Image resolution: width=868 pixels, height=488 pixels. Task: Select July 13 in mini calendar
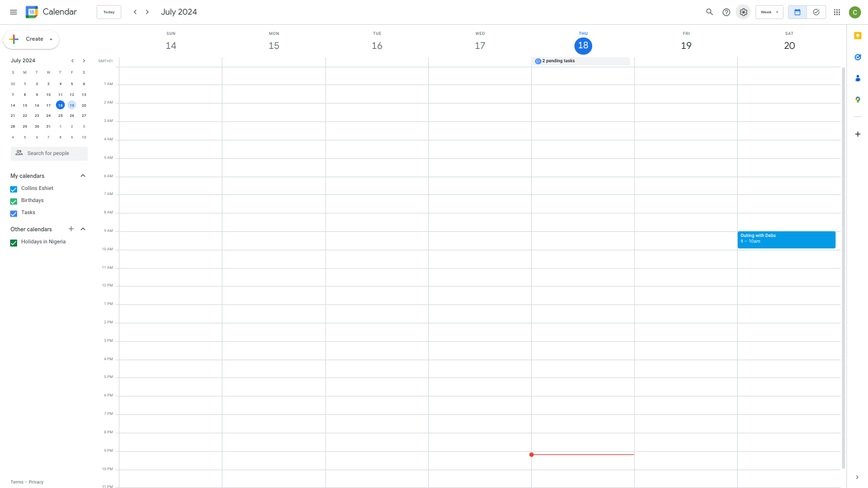click(84, 95)
